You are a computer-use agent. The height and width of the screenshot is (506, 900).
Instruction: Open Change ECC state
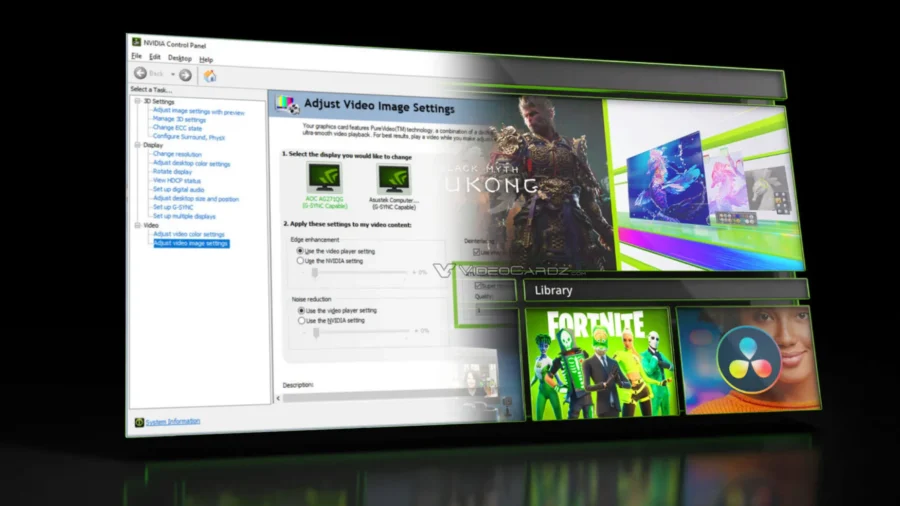click(x=177, y=128)
